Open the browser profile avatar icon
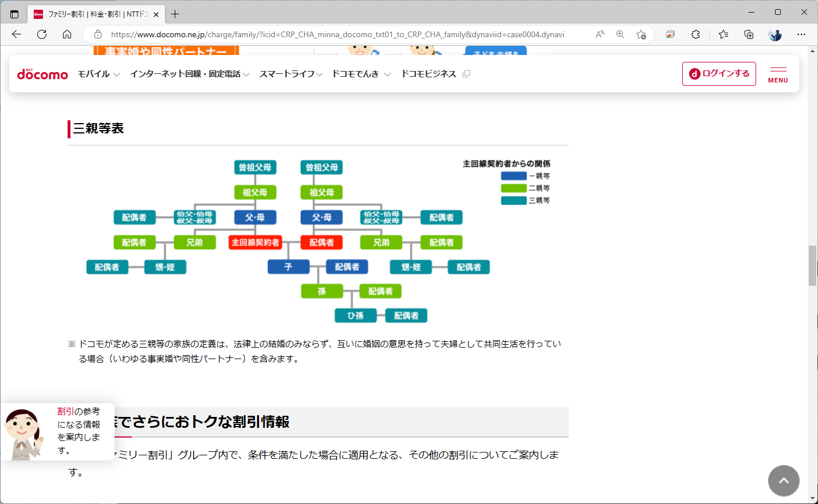This screenshot has height=504, width=818. (774, 34)
